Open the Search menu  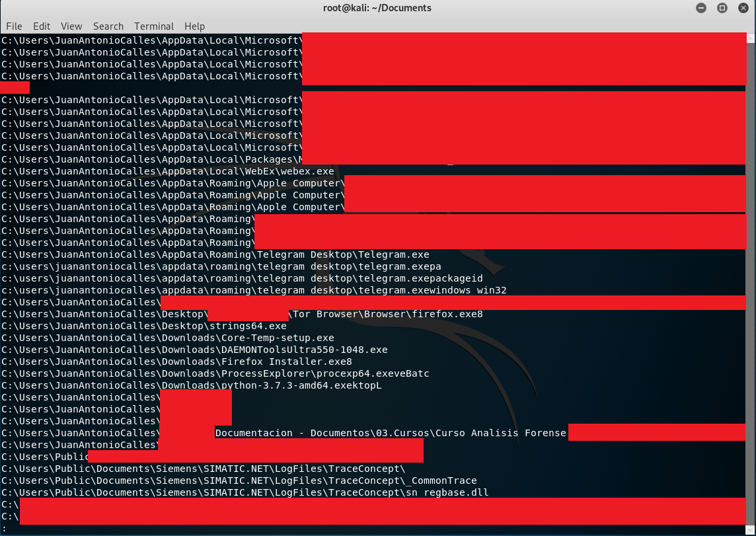(x=108, y=26)
